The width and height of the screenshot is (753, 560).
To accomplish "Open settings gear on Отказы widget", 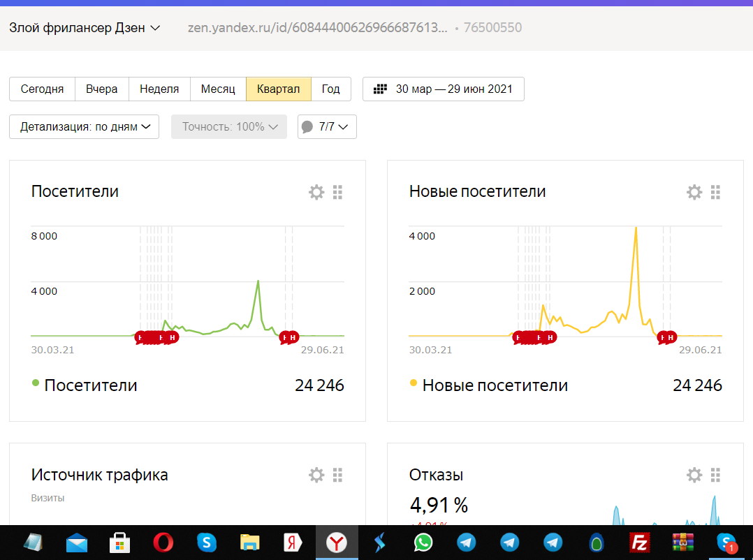I will point(694,475).
